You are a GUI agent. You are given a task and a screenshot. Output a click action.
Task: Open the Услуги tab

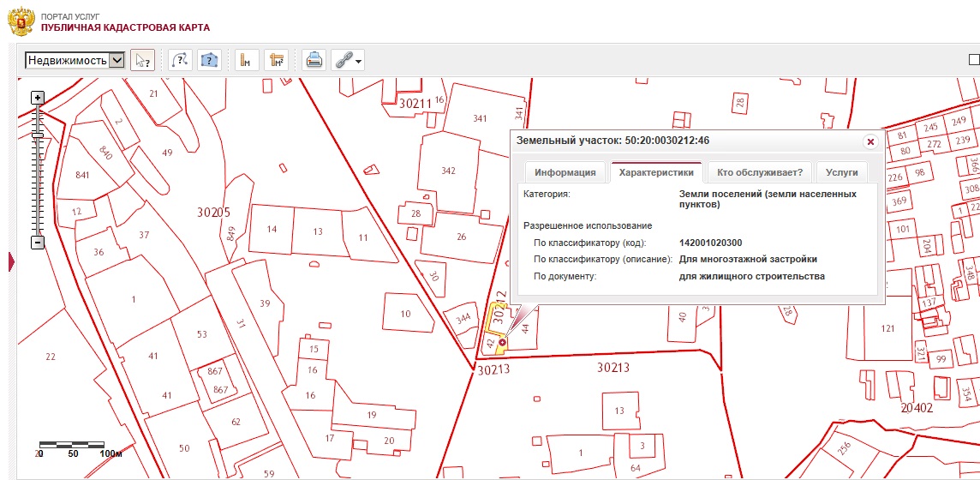click(x=841, y=172)
